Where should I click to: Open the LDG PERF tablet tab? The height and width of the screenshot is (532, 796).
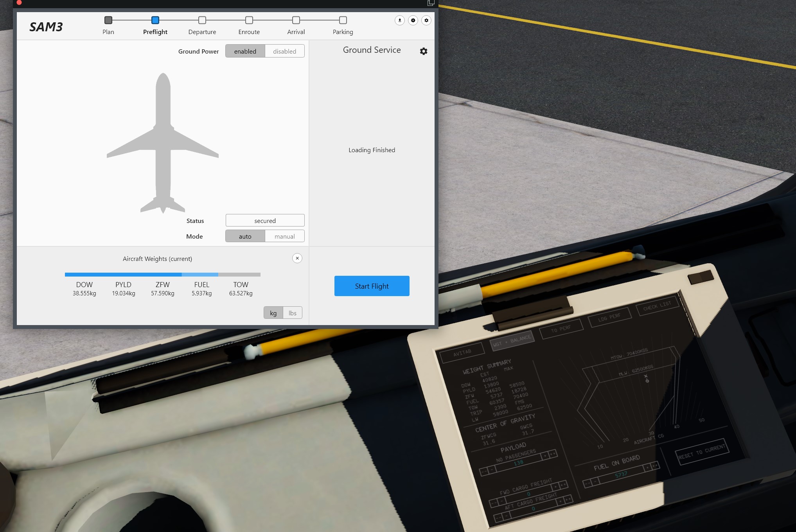[609, 317]
